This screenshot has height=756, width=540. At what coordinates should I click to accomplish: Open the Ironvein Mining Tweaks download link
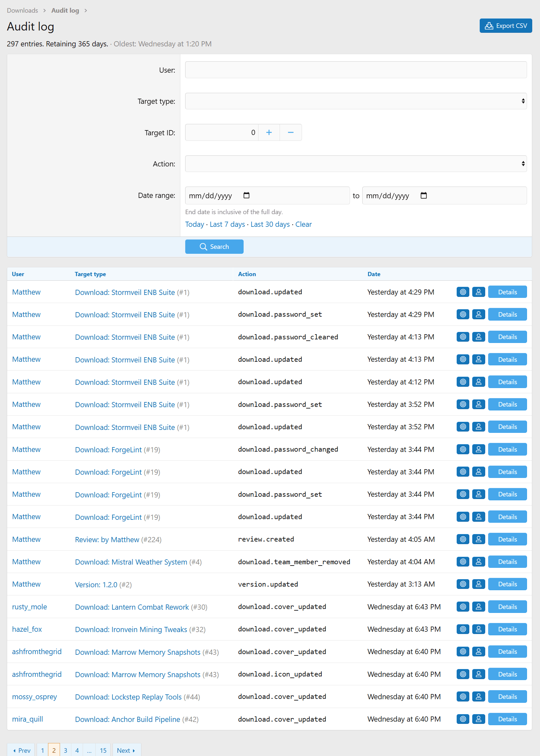(x=131, y=629)
